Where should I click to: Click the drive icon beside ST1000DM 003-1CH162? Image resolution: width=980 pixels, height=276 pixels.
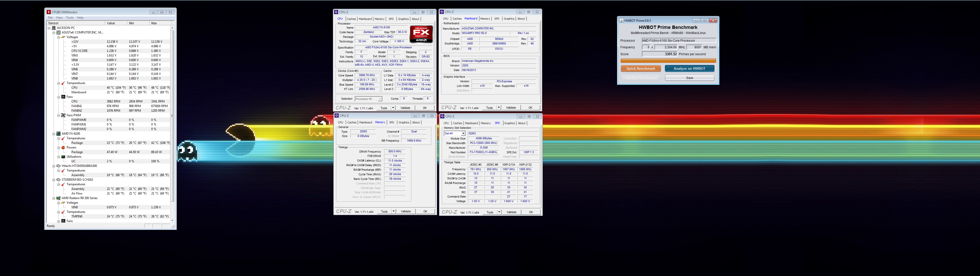[59, 180]
